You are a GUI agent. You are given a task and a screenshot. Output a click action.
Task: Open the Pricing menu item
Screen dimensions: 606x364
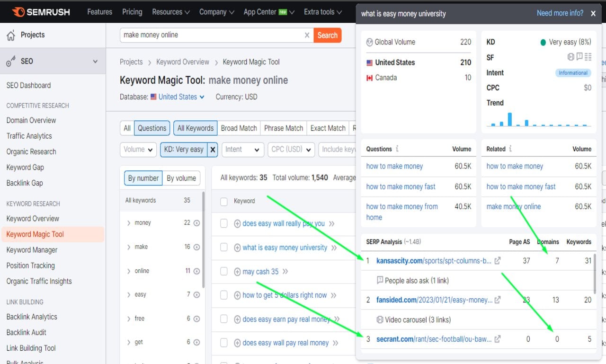(132, 12)
